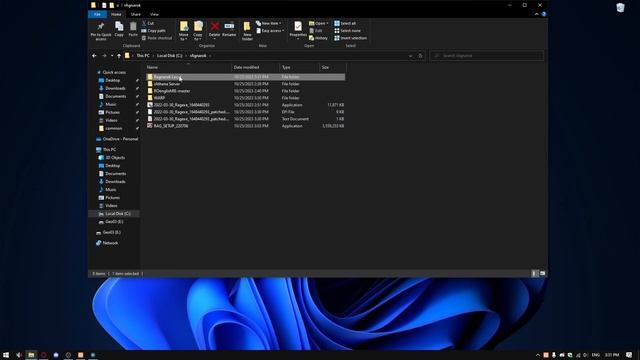The width and height of the screenshot is (640, 360).
Task: Open OneDrive - Personal in sidebar
Action: point(117,139)
